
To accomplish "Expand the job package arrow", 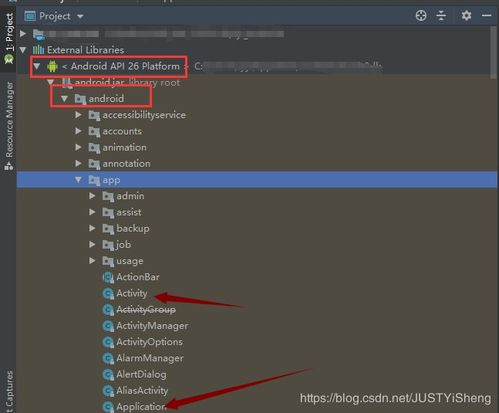I will click(x=92, y=244).
